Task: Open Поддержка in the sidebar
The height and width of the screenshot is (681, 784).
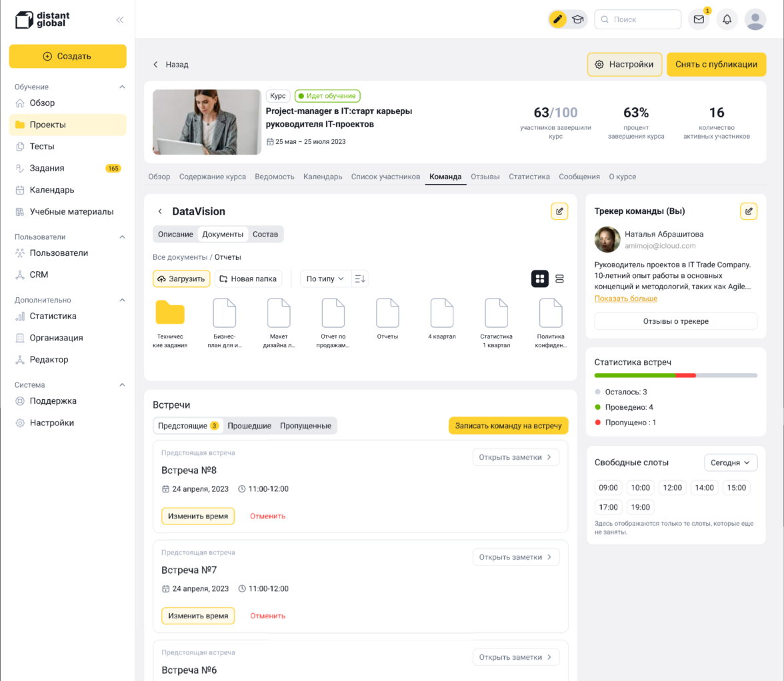Action: click(x=67, y=400)
